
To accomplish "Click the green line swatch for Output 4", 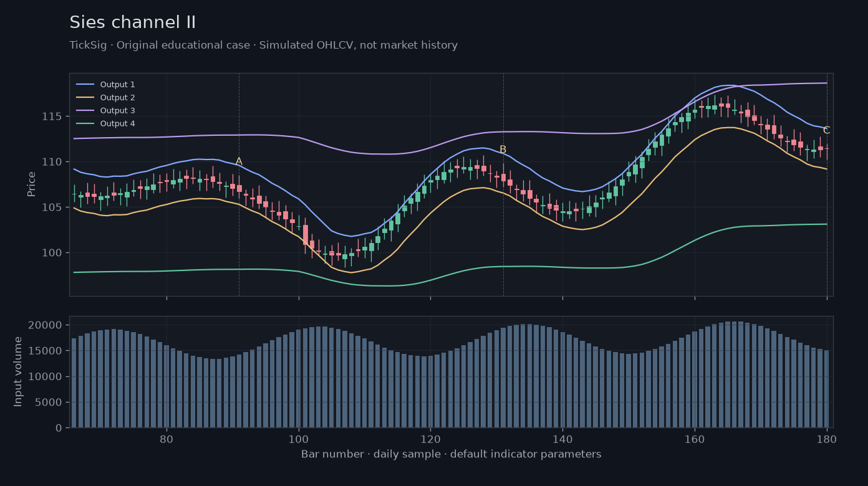I will pos(85,123).
